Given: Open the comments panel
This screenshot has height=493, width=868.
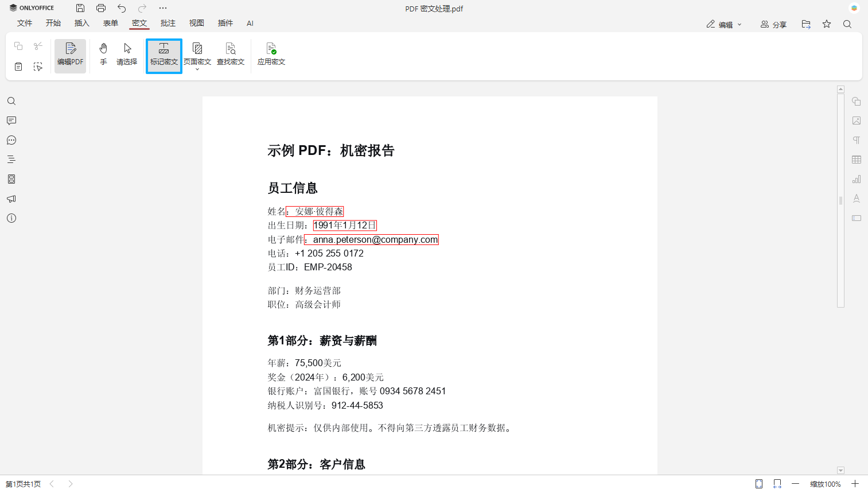Looking at the screenshot, I should click(11, 121).
